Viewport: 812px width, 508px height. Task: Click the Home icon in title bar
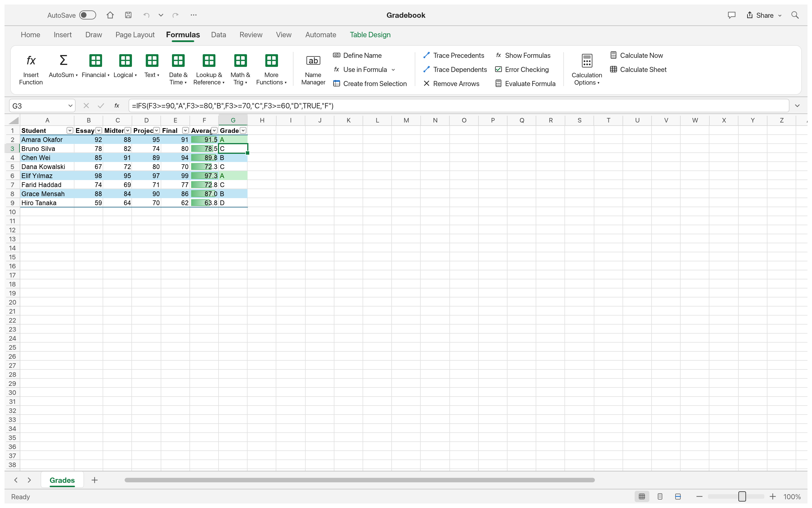[x=110, y=15]
